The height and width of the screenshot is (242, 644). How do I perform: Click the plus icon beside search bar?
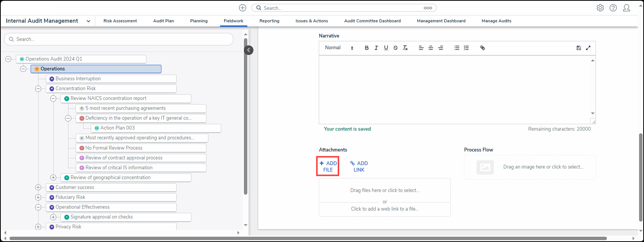(243, 8)
